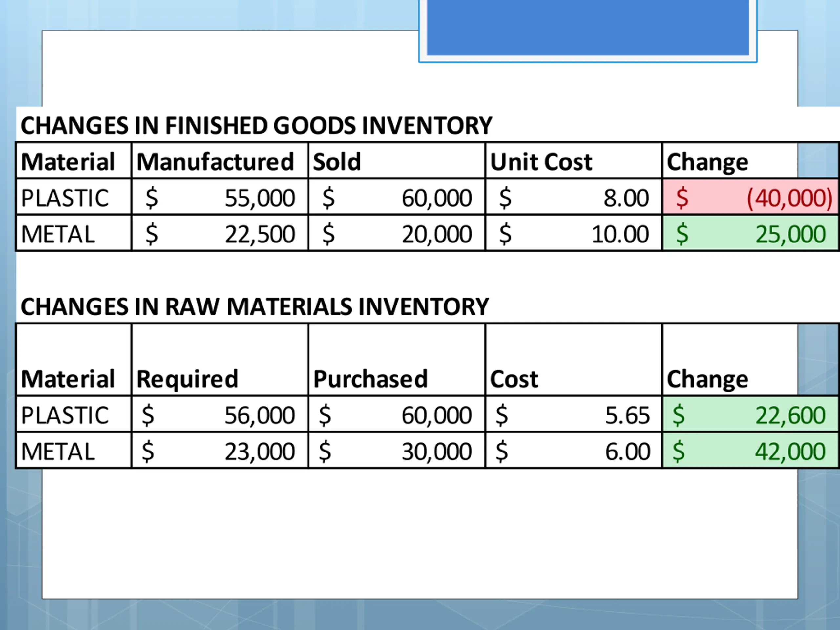Viewport: 840px width, 630px height.
Task: Click the blue rectangle at top
Action: point(587,27)
